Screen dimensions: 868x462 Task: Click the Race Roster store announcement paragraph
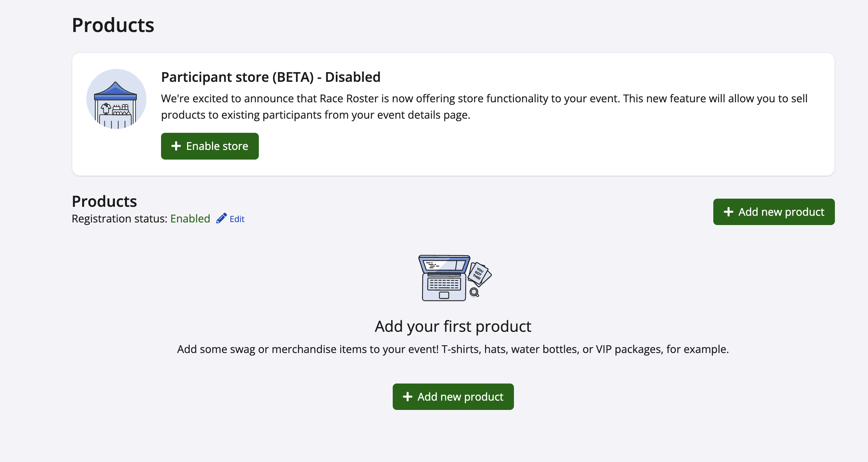(x=484, y=107)
